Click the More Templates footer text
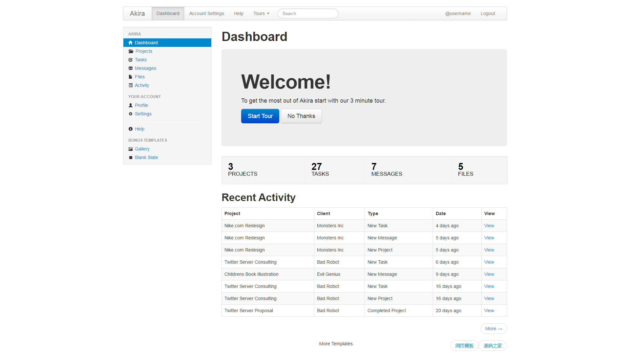The width and height of the screenshot is (630, 364). 336,344
